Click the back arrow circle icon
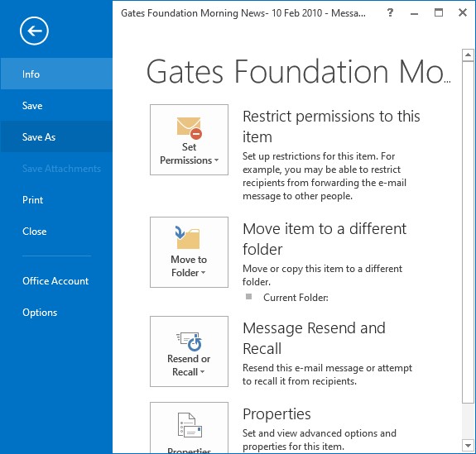476x454 pixels. (34, 31)
